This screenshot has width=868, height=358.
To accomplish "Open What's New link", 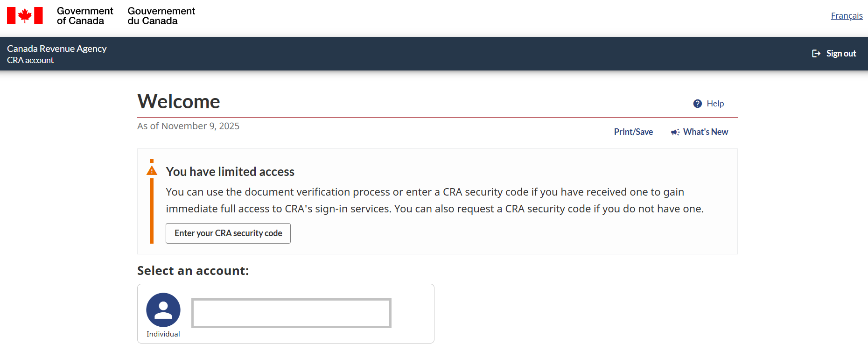I will point(705,132).
